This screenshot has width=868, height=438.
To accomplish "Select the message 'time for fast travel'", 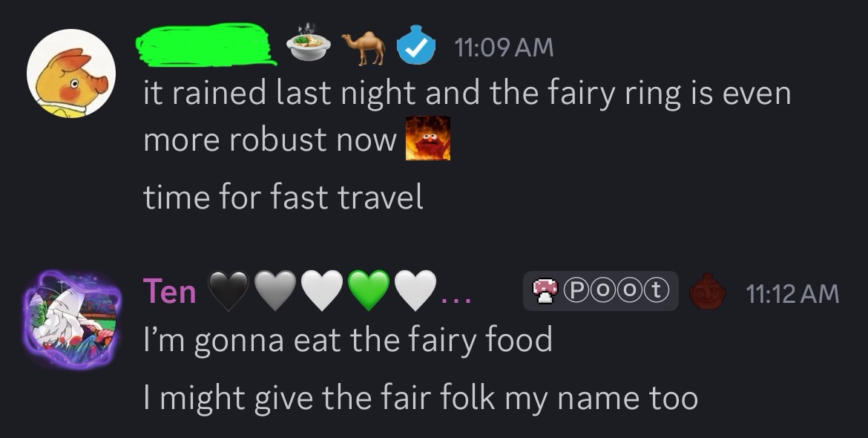I will 283,197.
